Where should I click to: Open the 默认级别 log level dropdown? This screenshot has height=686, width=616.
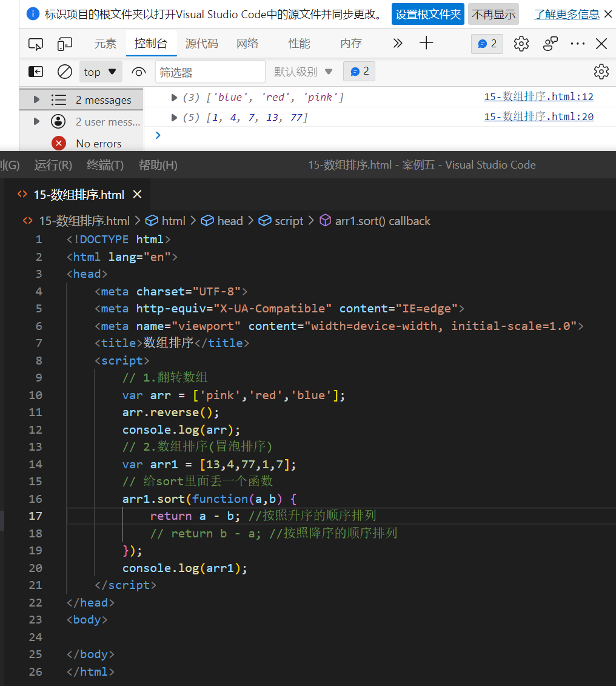(x=303, y=72)
